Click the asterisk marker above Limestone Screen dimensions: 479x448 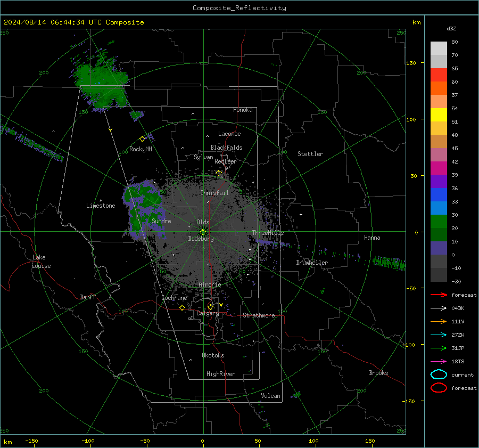[x=101, y=201]
